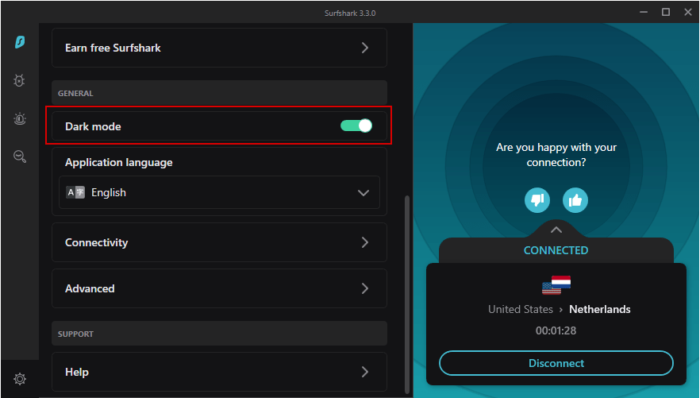Click the thumbs down feedback icon
The width and height of the screenshot is (700, 398).
pyautogui.click(x=537, y=200)
